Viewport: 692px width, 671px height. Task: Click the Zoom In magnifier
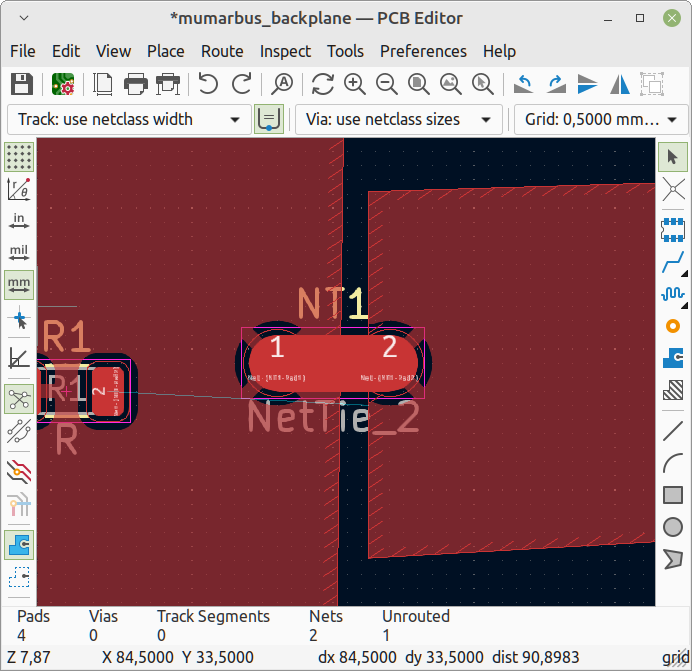[x=354, y=84]
